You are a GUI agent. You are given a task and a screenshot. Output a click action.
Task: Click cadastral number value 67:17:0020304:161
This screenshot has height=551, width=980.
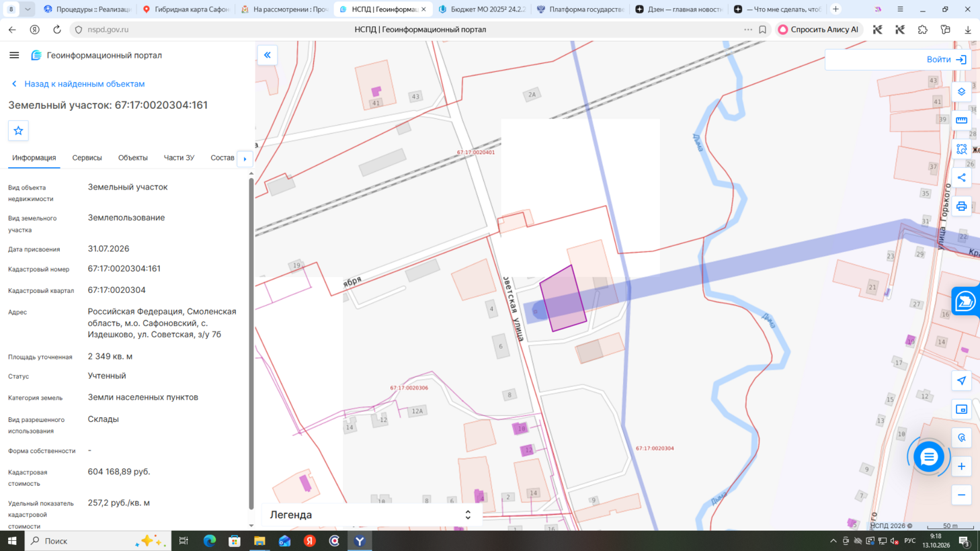124,269
